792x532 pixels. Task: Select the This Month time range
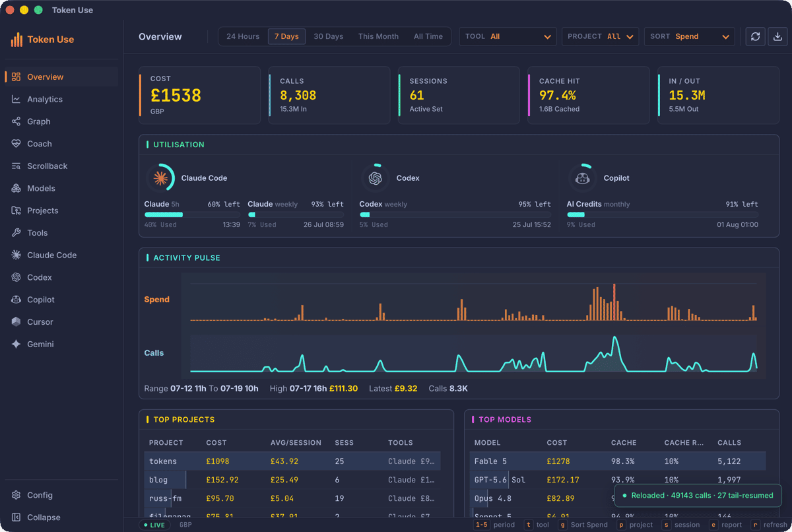(378, 36)
